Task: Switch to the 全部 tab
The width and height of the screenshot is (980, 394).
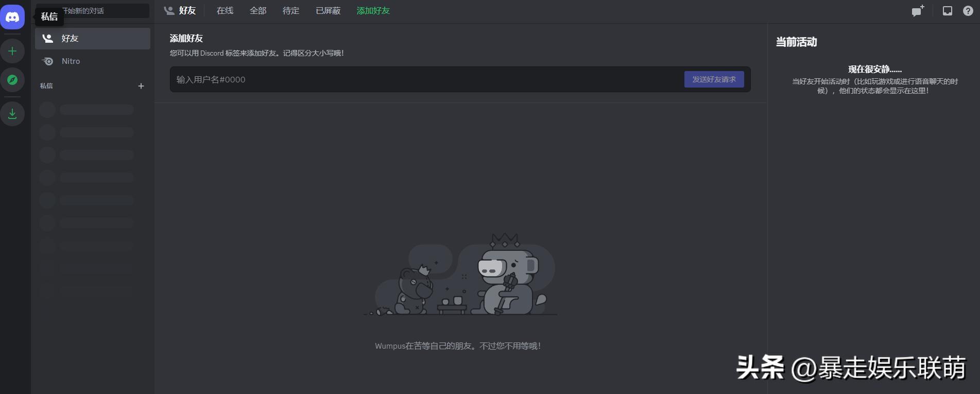Action: click(x=258, y=11)
